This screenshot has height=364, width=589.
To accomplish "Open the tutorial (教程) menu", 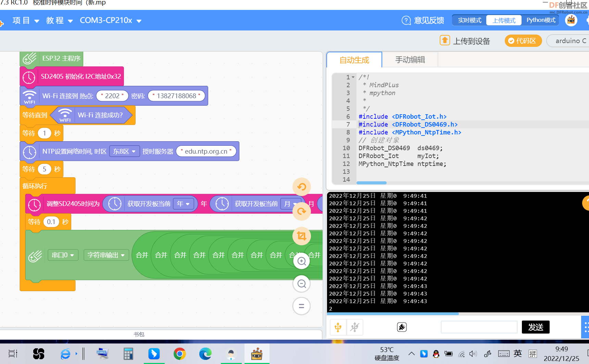I will tap(60, 21).
